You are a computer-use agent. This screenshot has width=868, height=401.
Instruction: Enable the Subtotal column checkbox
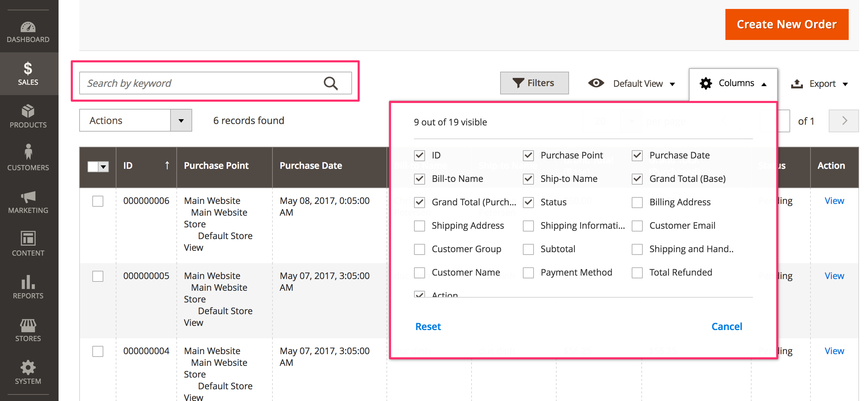click(528, 249)
